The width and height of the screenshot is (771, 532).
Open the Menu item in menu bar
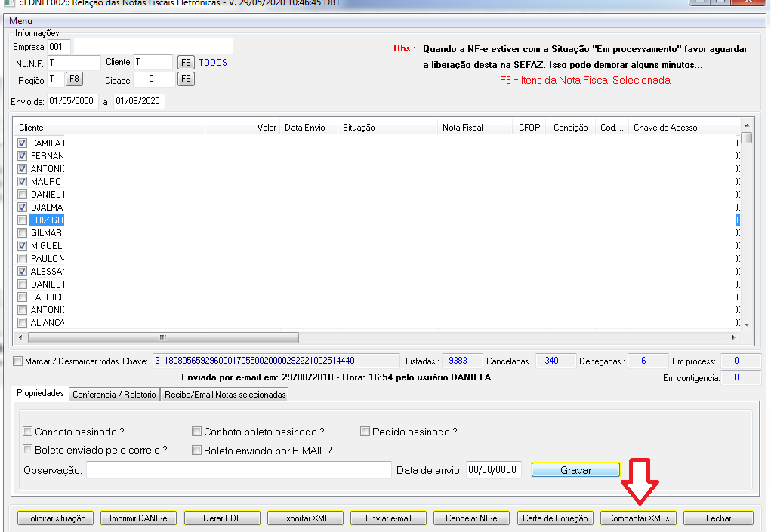coord(20,21)
